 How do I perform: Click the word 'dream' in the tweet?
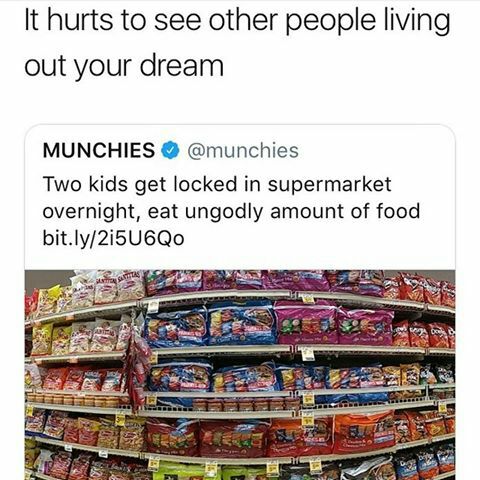coord(182,65)
